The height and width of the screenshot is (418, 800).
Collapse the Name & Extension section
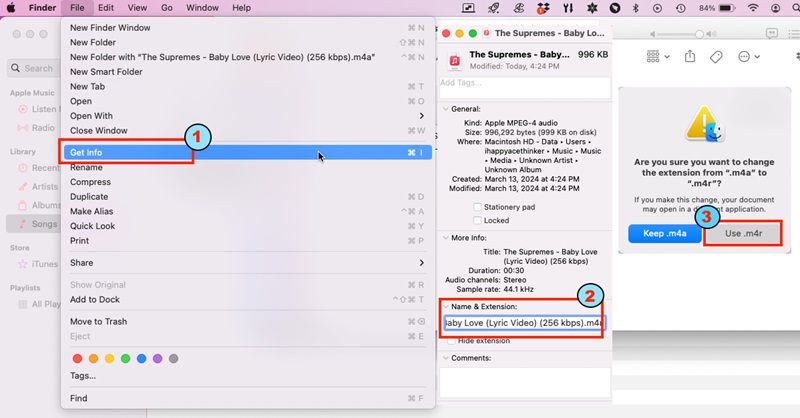tap(446, 307)
